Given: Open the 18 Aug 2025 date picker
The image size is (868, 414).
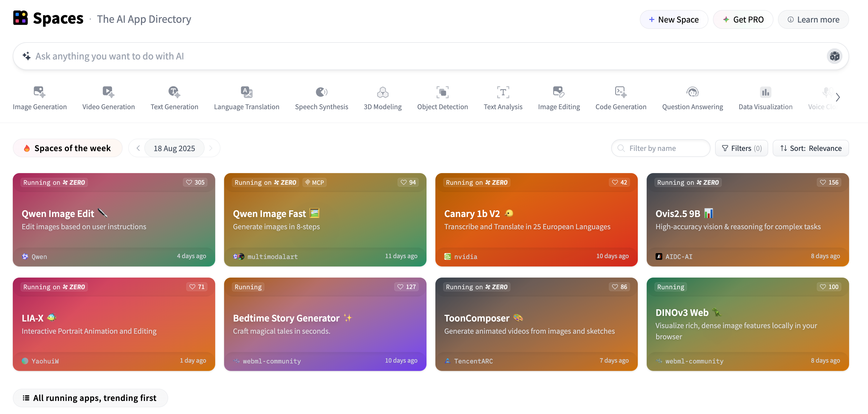Looking at the screenshot, I should (174, 148).
